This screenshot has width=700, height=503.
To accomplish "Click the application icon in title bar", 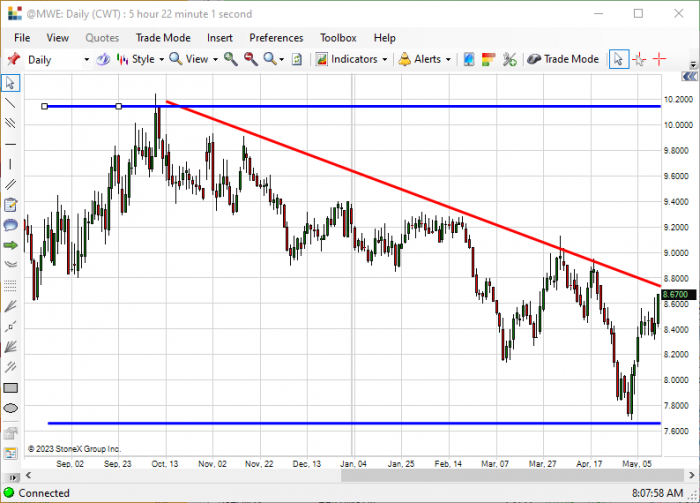I will [15, 14].
